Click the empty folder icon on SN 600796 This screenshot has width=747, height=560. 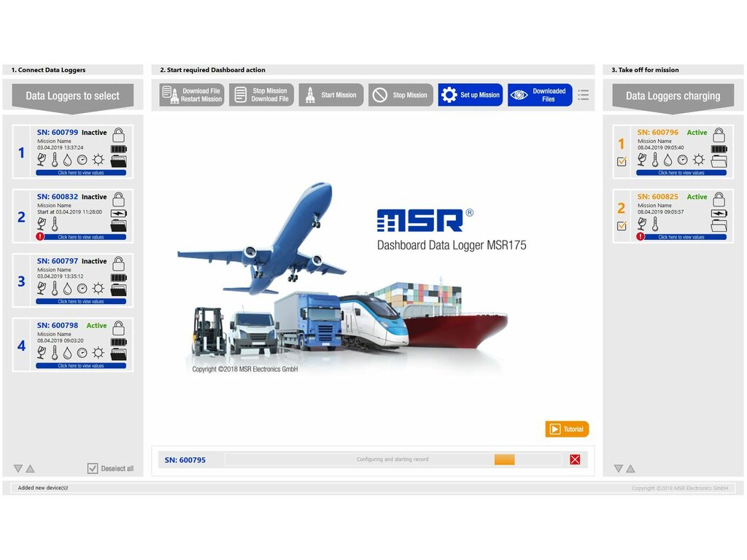(719, 161)
